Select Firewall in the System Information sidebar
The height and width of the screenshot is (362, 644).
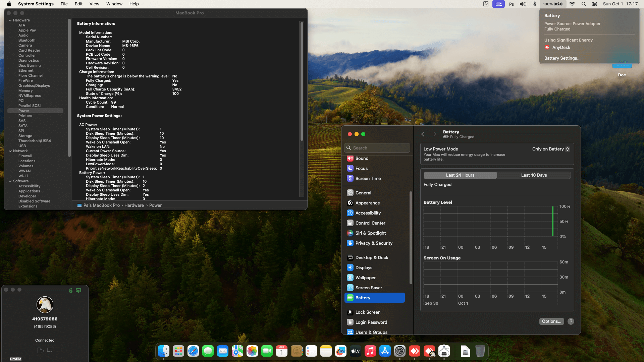25,156
